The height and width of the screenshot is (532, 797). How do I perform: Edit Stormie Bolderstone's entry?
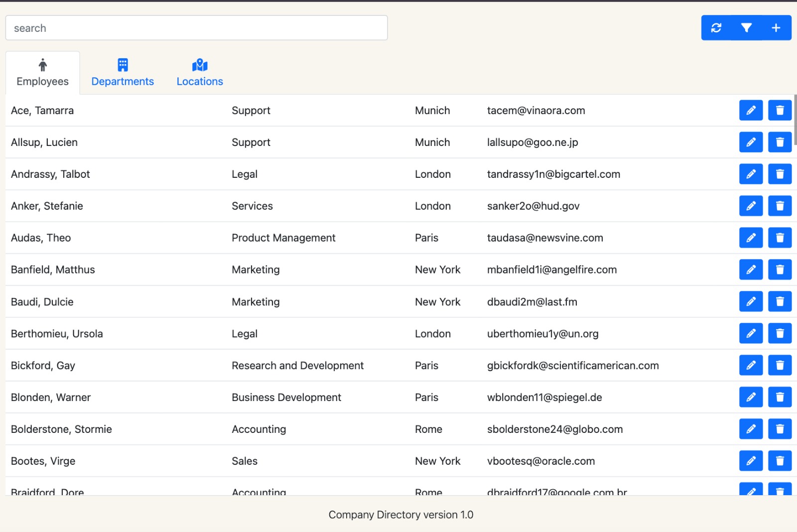751,429
